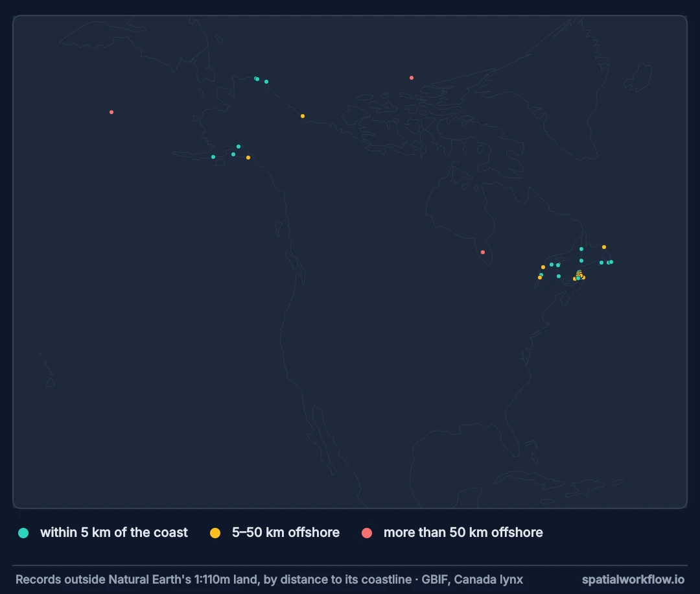Select the "within 5 km of the coast" legend label
Screen dimensions: 700x594
pos(114,532)
